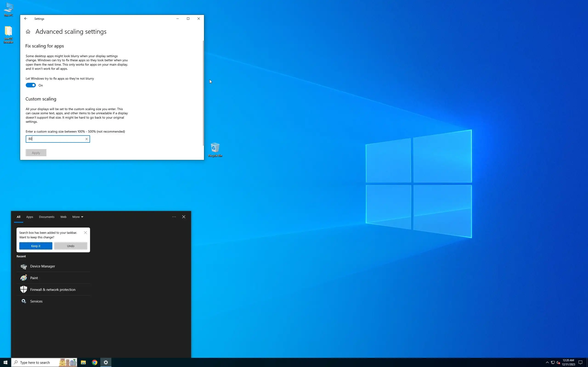Dismiss the search box notification popup
This screenshot has width=588, height=367.
[85, 233]
